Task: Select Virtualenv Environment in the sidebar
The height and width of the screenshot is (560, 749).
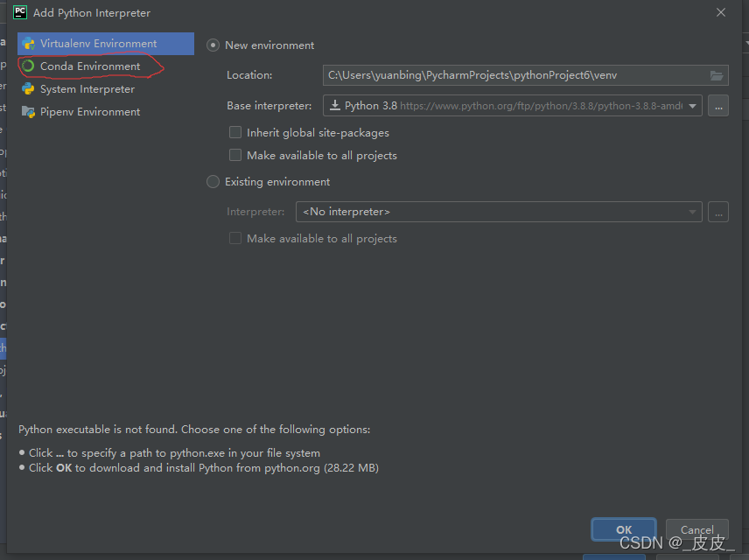Action: tap(106, 44)
